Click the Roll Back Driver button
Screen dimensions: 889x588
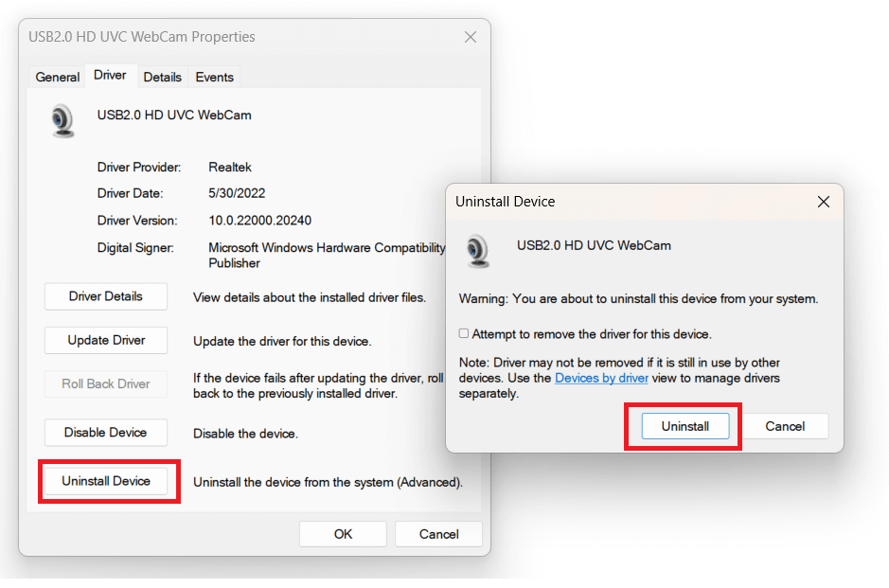[x=106, y=384]
